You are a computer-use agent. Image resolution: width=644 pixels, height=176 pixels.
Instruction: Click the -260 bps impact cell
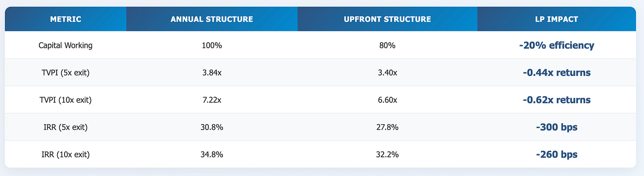pos(557,154)
